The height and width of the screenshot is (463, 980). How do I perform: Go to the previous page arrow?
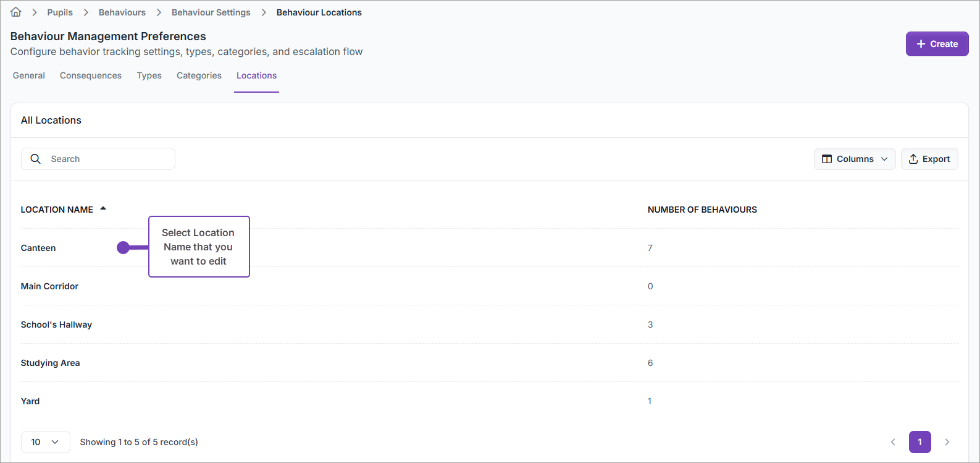coord(893,442)
